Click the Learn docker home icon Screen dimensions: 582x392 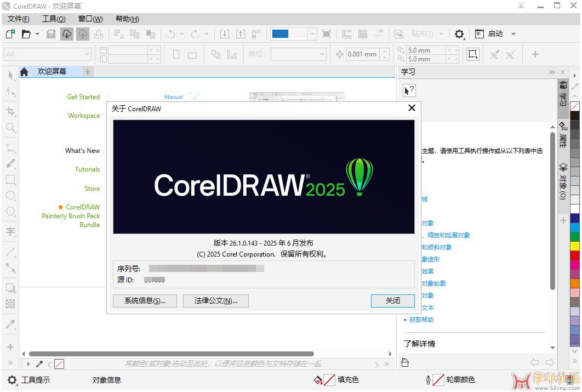tap(405, 363)
